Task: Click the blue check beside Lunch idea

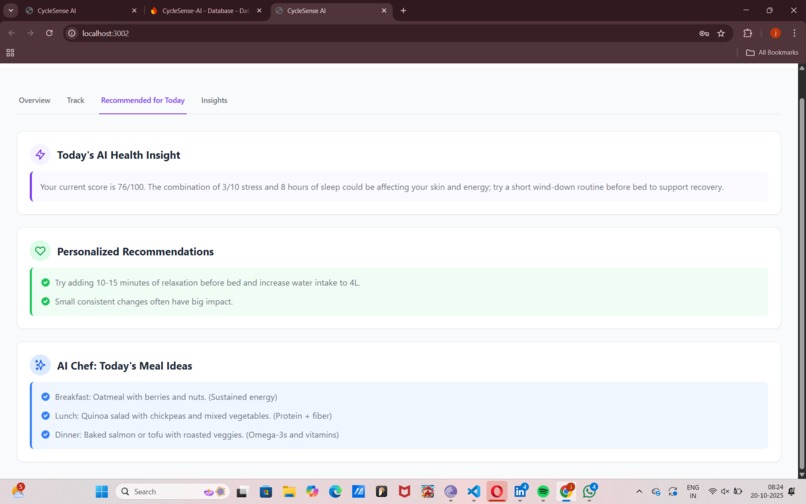Action: pyautogui.click(x=45, y=416)
